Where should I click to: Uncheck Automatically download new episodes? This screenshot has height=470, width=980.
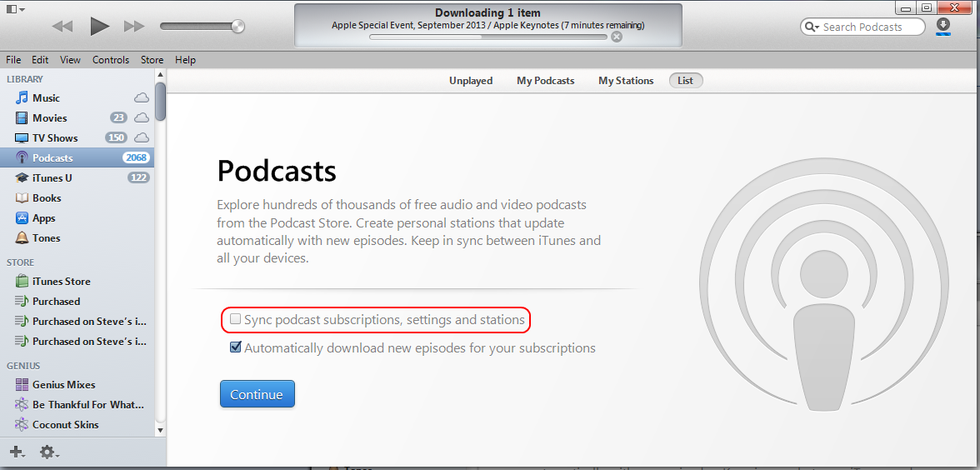click(x=236, y=347)
